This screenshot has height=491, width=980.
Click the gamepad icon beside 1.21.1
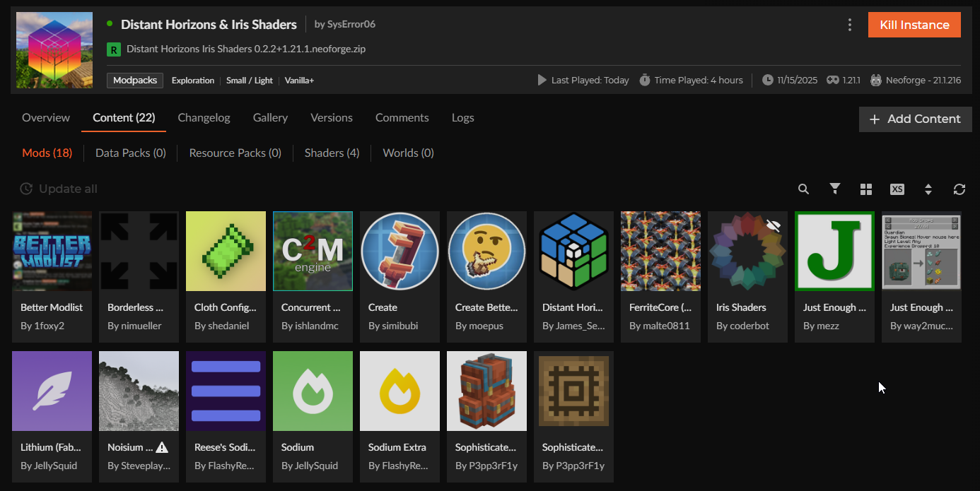[832, 80]
